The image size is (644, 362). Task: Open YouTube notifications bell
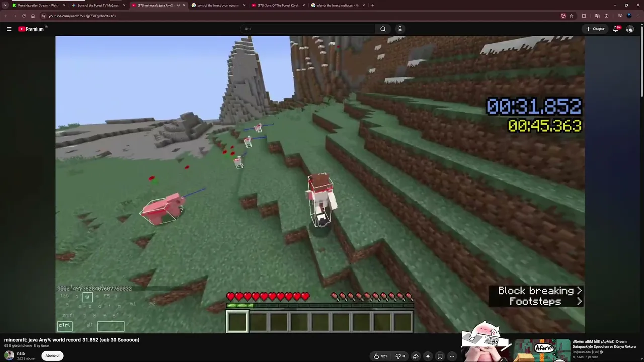click(x=616, y=29)
